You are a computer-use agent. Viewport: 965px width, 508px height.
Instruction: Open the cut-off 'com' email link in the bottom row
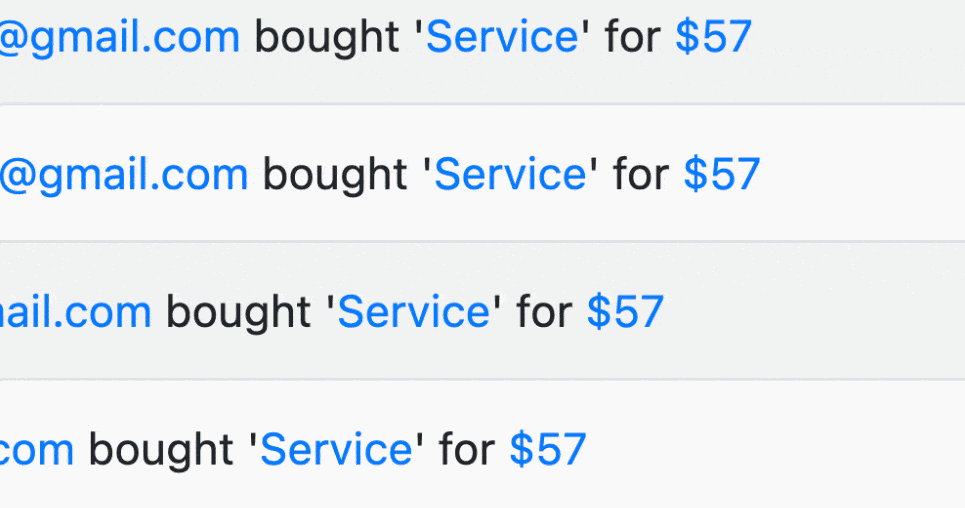(37, 451)
